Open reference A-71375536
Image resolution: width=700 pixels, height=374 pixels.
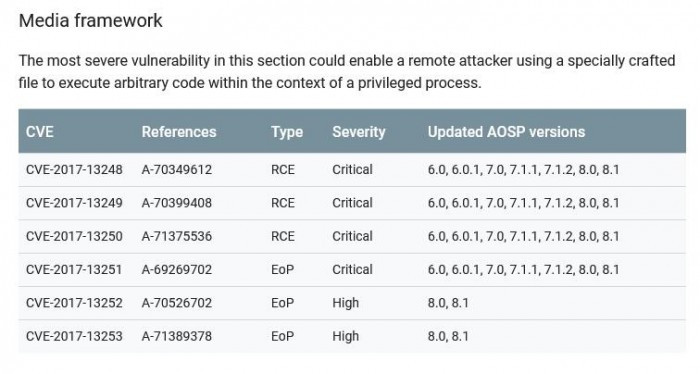[x=177, y=236]
